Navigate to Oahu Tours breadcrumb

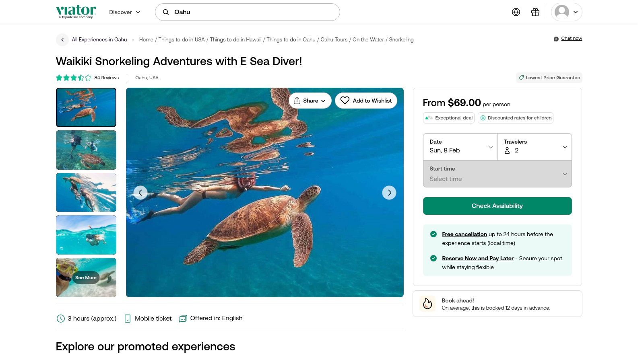334,40
